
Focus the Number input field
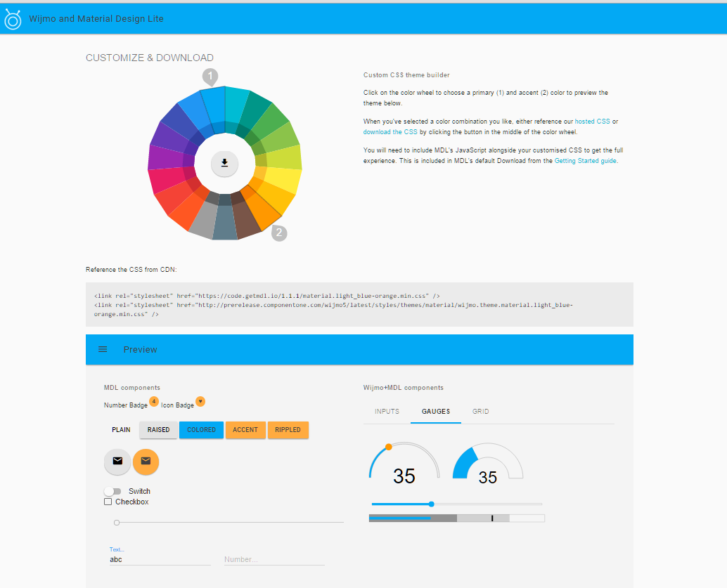(274, 559)
